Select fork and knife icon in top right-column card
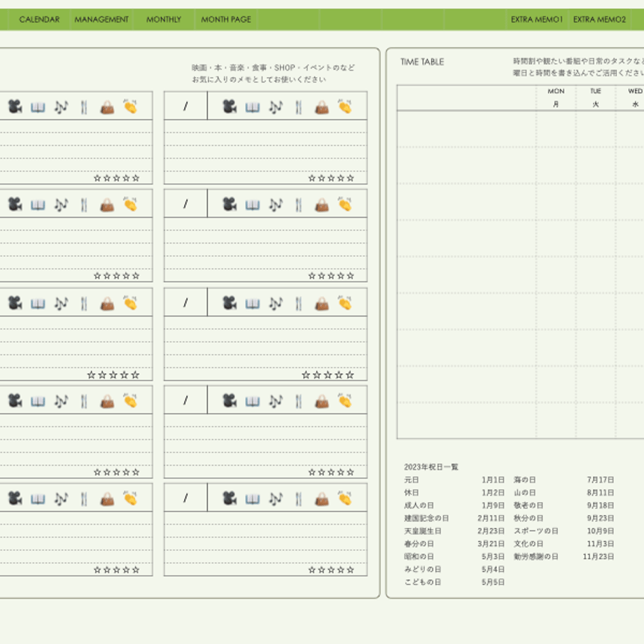This screenshot has width=644, height=644. [299, 107]
